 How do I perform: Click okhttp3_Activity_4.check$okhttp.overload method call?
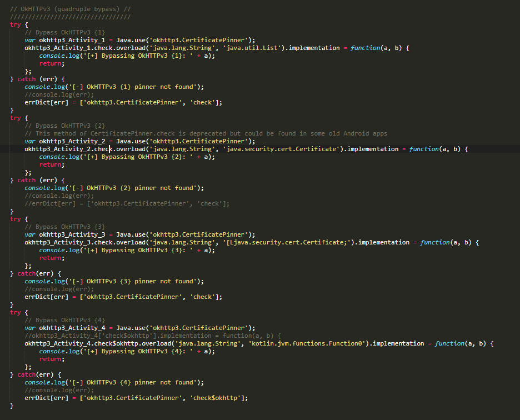(98, 343)
